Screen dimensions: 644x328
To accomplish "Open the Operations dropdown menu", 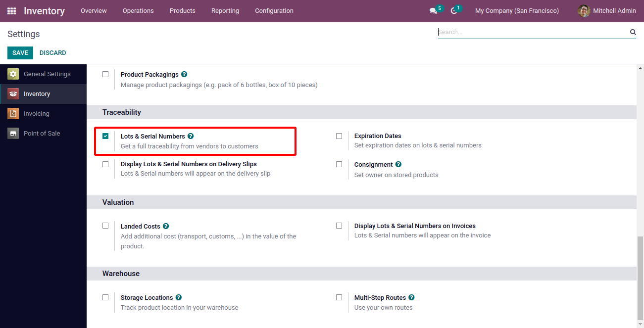I will point(138,11).
